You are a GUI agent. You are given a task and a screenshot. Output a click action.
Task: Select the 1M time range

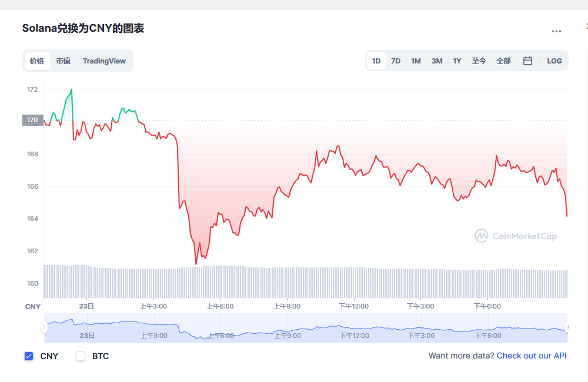[x=416, y=61]
